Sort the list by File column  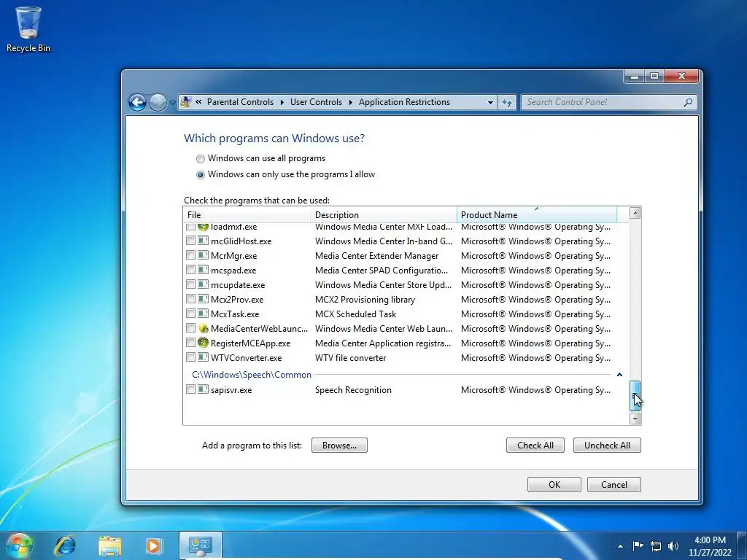click(247, 215)
